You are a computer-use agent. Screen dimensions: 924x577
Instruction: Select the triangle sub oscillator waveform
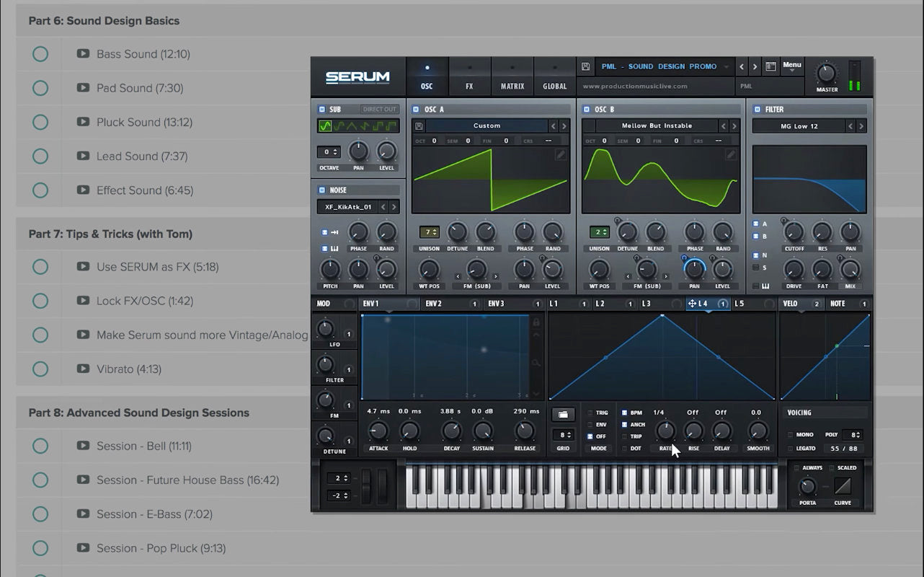352,125
